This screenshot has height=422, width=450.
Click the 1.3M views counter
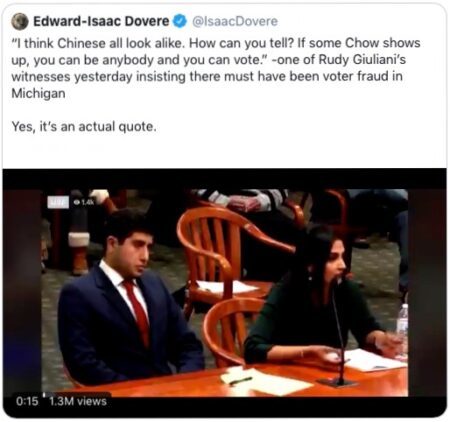tap(78, 401)
